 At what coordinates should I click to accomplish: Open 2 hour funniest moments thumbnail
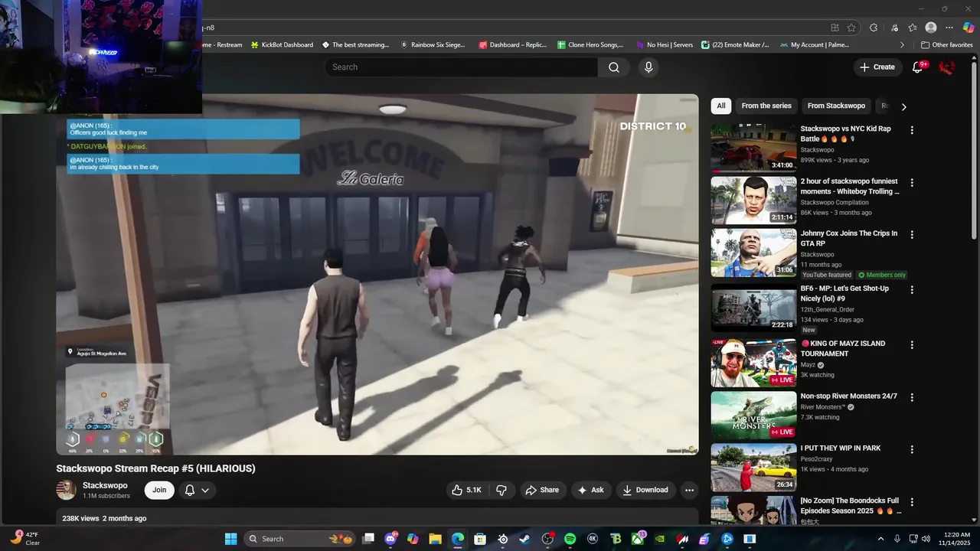pyautogui.click(x=753, y=201)
